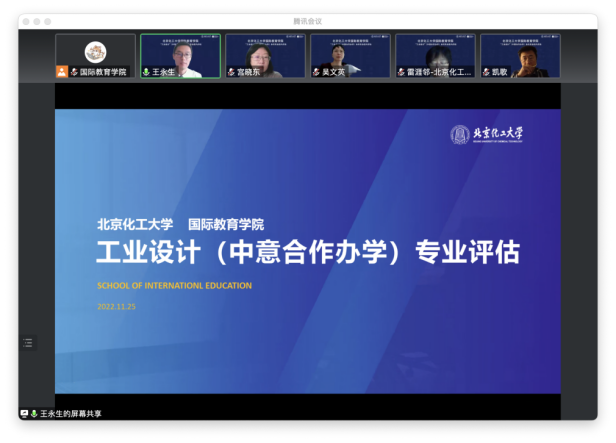616x443 pixels.
Task: Click muted microphone icon beside 宫晓东
Action: coord(231,72)
